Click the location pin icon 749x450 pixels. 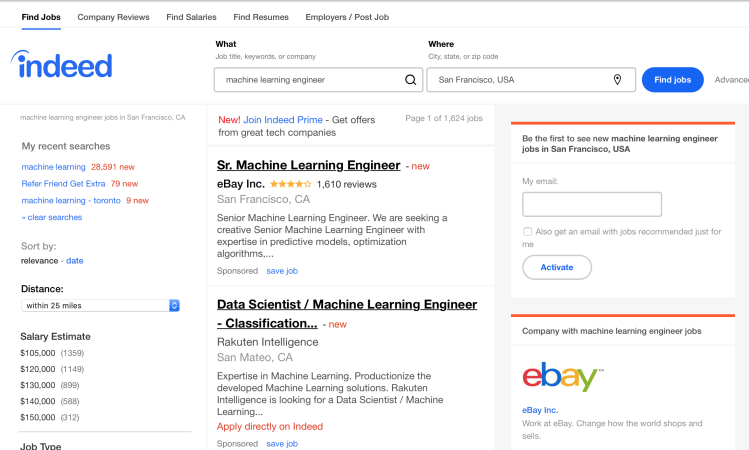point(617,80)
